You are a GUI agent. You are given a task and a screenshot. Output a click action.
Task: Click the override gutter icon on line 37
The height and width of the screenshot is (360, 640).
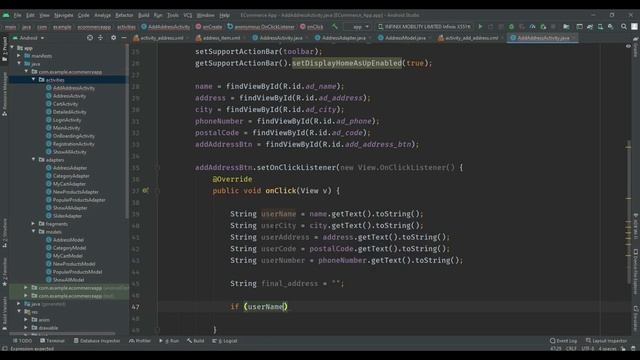point(146,191)
